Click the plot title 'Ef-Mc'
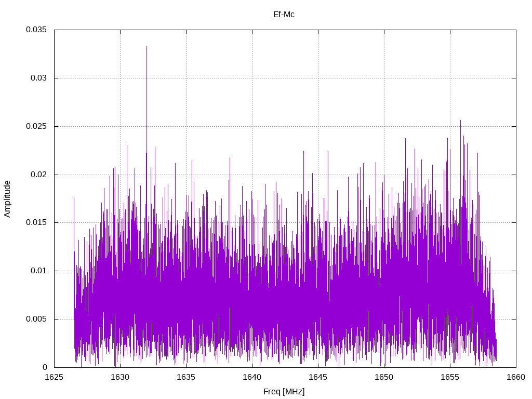The height and width of the screenshot is (399, 532). tap(284, 14)
